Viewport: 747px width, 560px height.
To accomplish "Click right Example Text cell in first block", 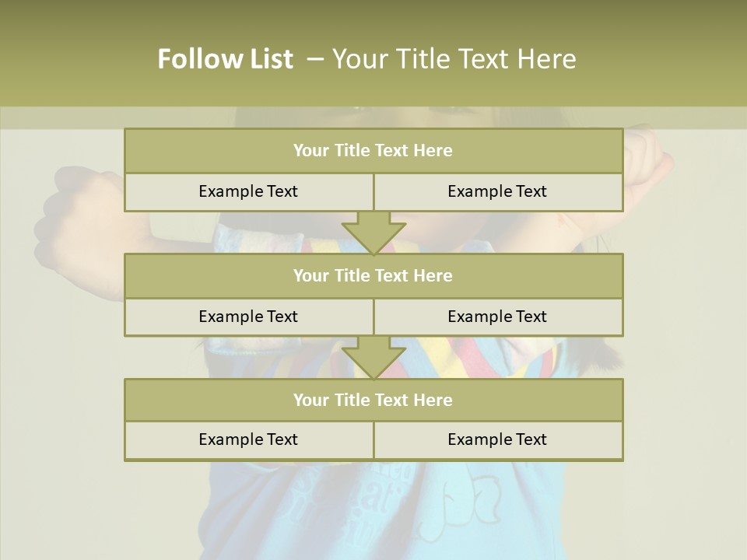I will 497,192.
